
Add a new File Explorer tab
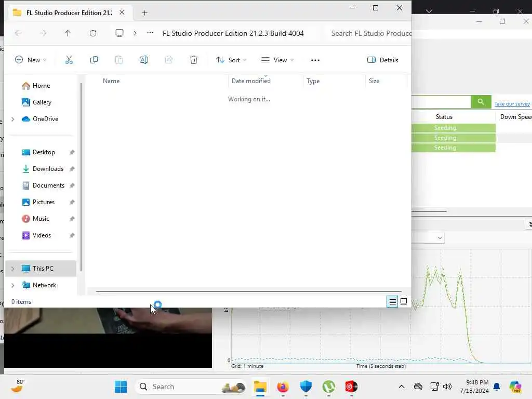144,13
